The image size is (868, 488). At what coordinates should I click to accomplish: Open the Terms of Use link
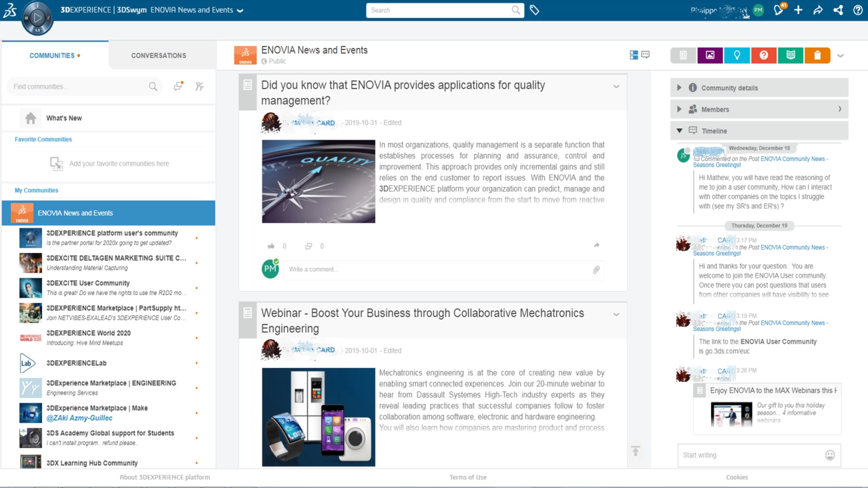pyautogui.click(x=468, y=477)
